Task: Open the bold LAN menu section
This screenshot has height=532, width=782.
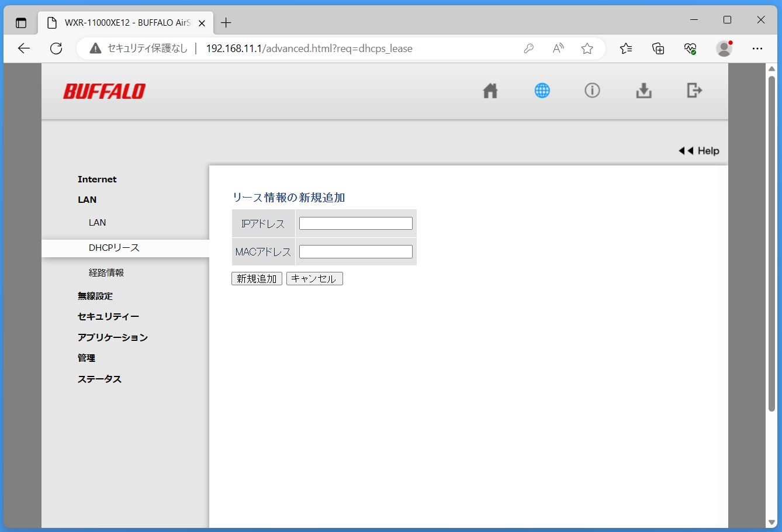Action: point(87,200)
